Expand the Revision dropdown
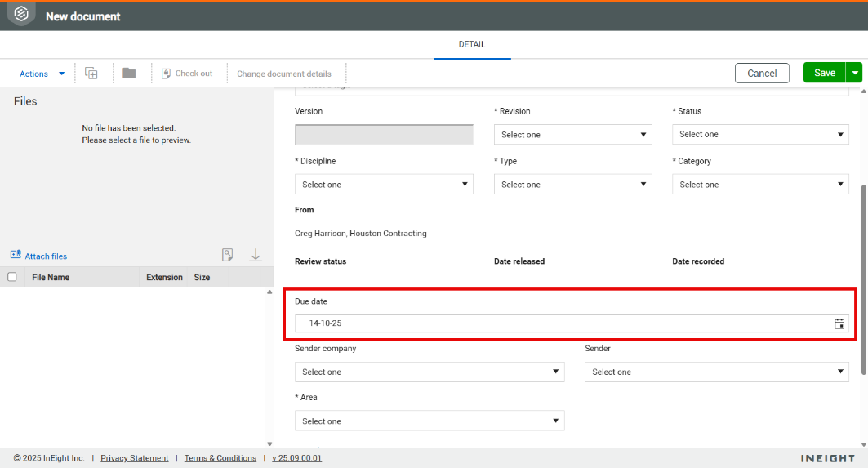The image size is (868, 468). tap(572, 135)
